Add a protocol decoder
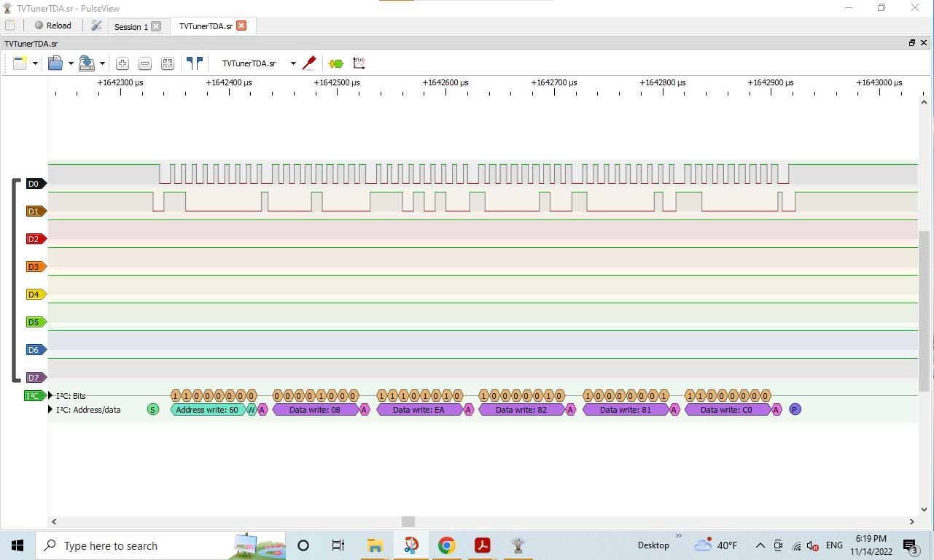The image size is (934, 560). [335, 63]
